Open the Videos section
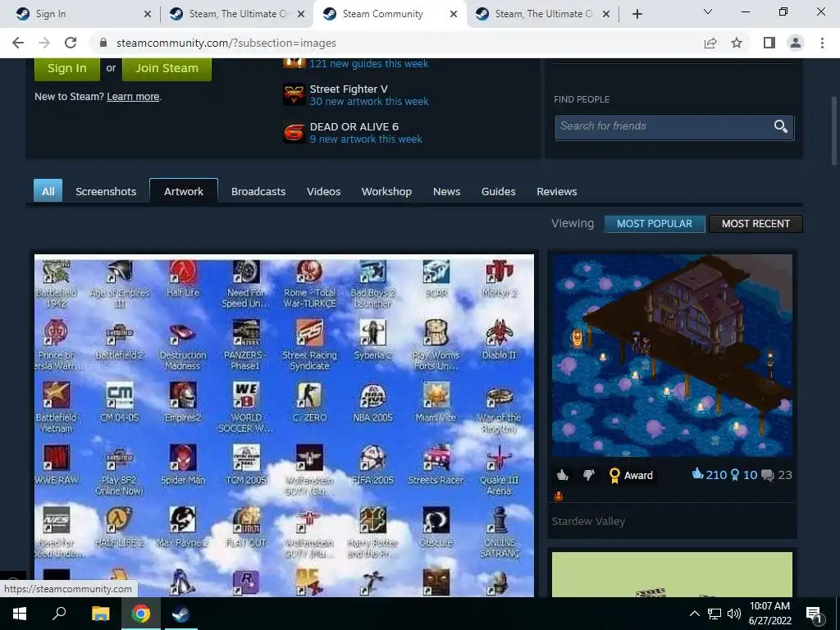The width and height of the screenshot is (840, 630). 323,191
